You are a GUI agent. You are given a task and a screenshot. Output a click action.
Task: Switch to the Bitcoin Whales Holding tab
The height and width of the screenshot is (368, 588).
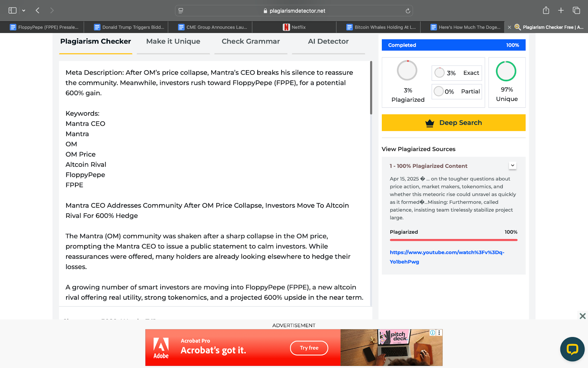(x=378, y=27)
